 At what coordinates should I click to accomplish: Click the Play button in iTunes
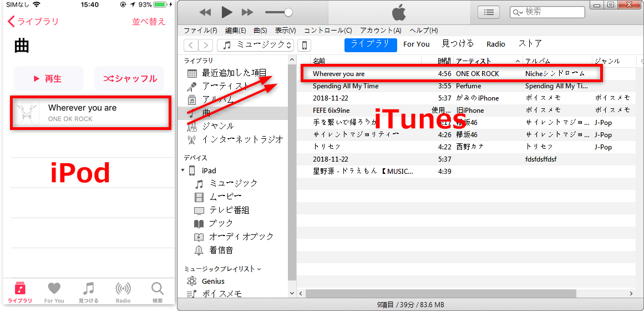coord(227,12)
